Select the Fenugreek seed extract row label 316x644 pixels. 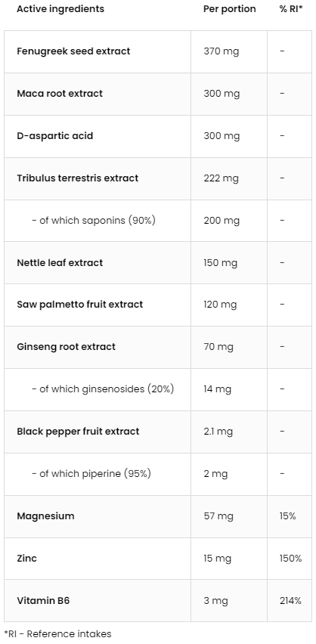pyautogui.click(x=73, y=51)
